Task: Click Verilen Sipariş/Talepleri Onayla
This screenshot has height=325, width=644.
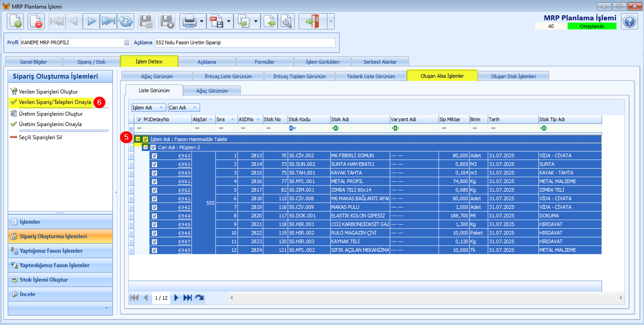Action: (55, 102)
